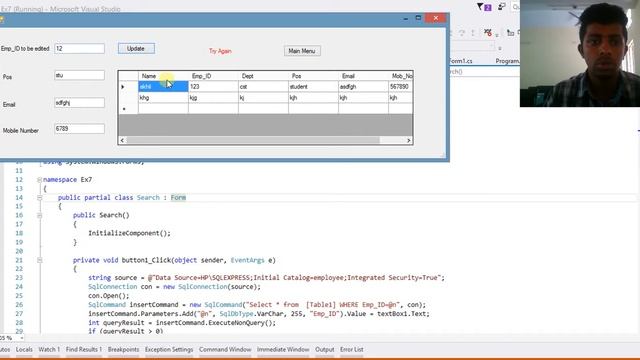Click the grid's horizontal scrollbar thumb

pyautogui.click(x=253, y=140)
